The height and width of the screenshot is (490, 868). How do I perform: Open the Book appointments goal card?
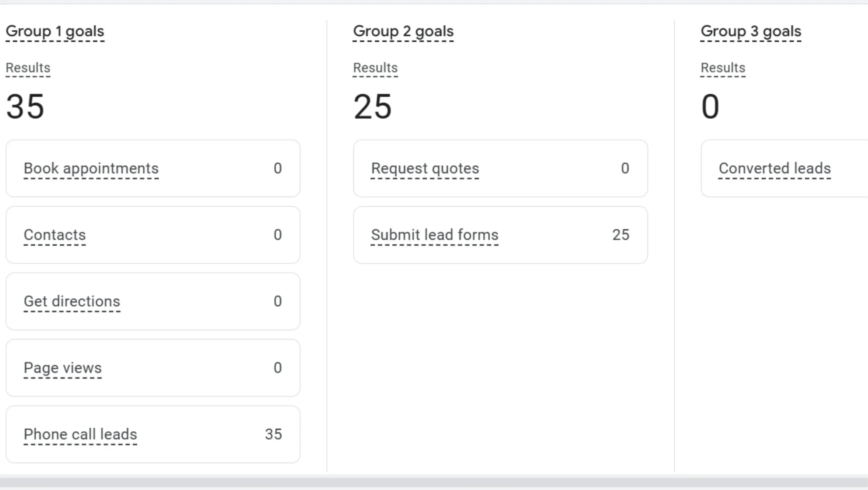pos(153,168)
